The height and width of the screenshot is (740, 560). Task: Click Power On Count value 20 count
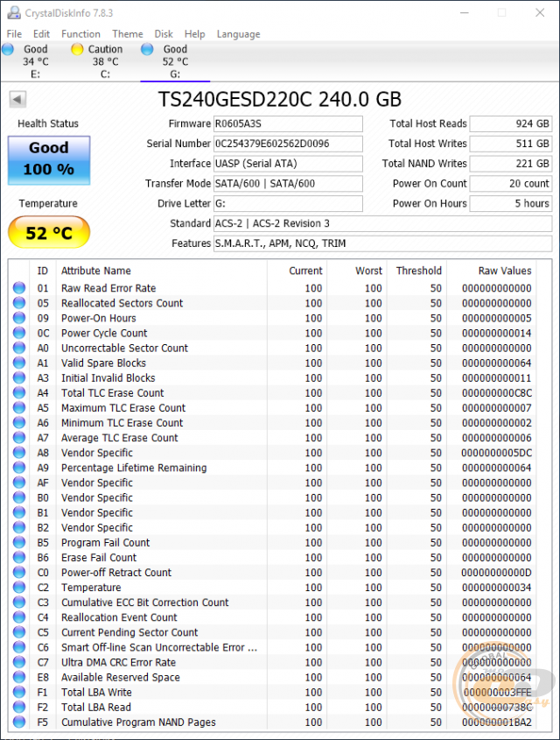coord(511,184)
